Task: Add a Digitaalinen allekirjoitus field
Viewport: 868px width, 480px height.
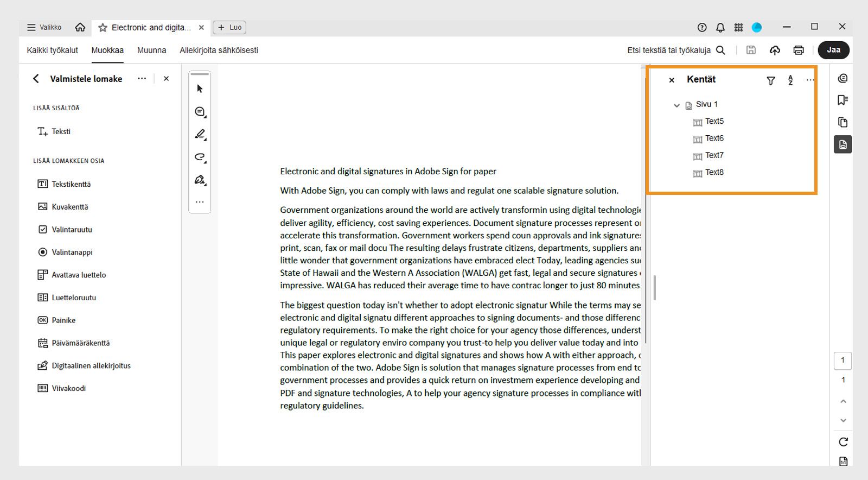Action: coord(84,366)
